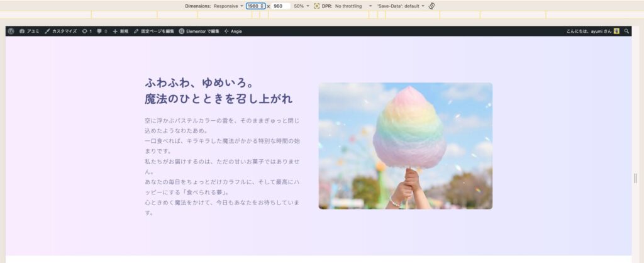Open the Responsive dimensions dropdown
The image size is (644, 263).
click(228, 6)
